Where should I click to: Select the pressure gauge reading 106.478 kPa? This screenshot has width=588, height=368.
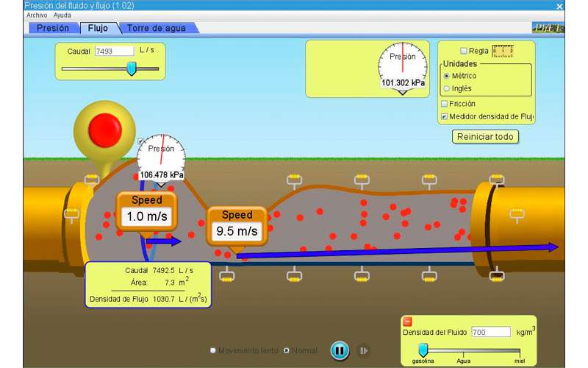161,155
